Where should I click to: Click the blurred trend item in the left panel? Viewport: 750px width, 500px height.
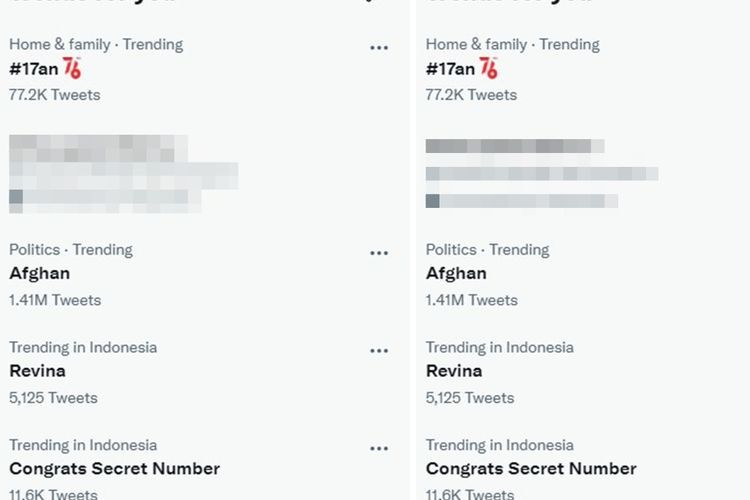pos(123,174)
